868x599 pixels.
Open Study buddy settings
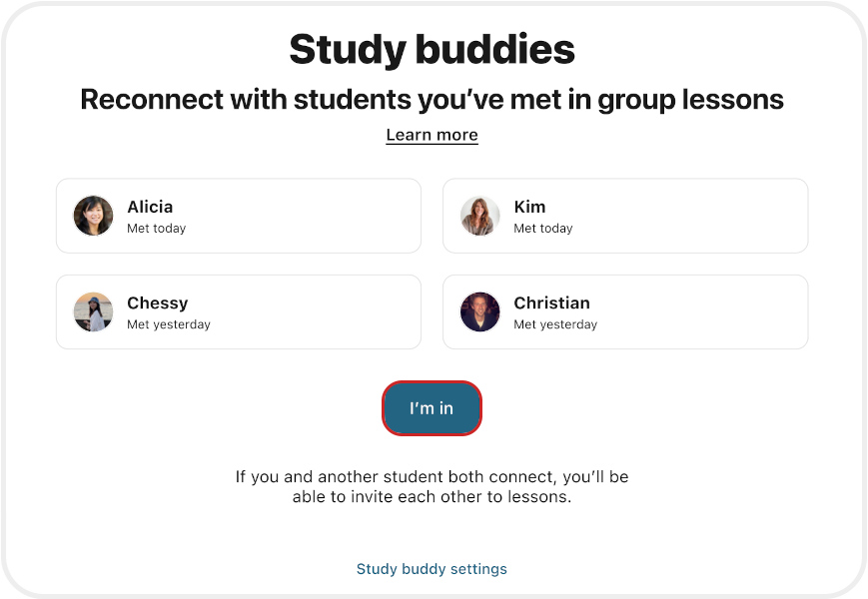click(432, 569)
